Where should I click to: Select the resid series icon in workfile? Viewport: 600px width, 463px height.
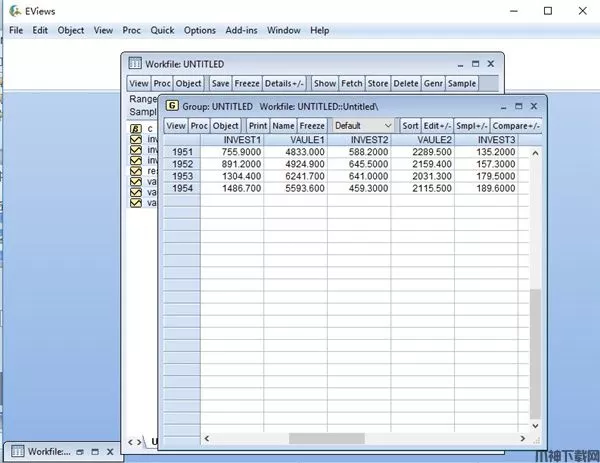pos(136,171)
